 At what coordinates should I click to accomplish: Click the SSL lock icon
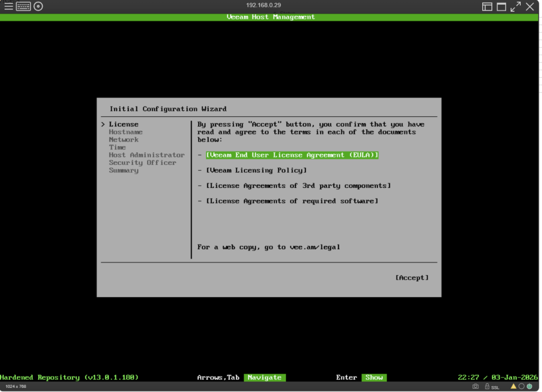click(x=487, y=387)
